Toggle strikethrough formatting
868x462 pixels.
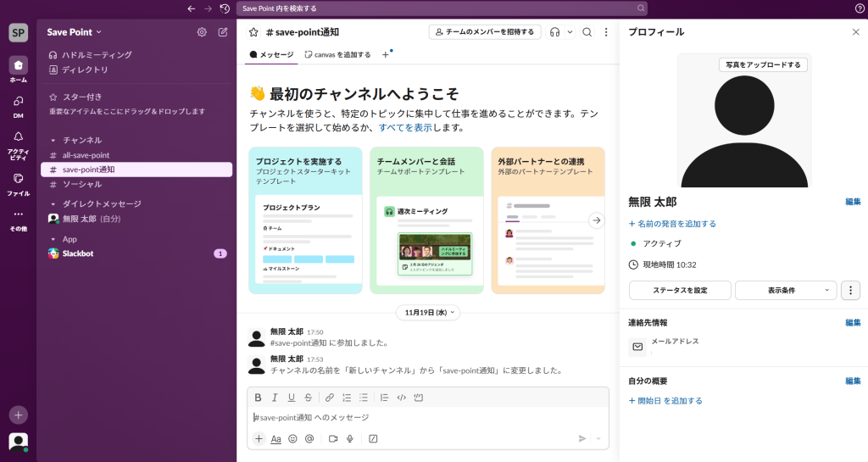tap(308, 397)
